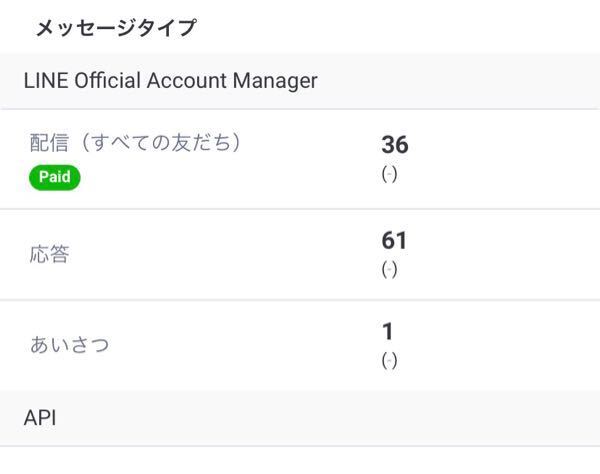Click the green Paid badge
The image size is (600, 474).
tap(55, 177)
